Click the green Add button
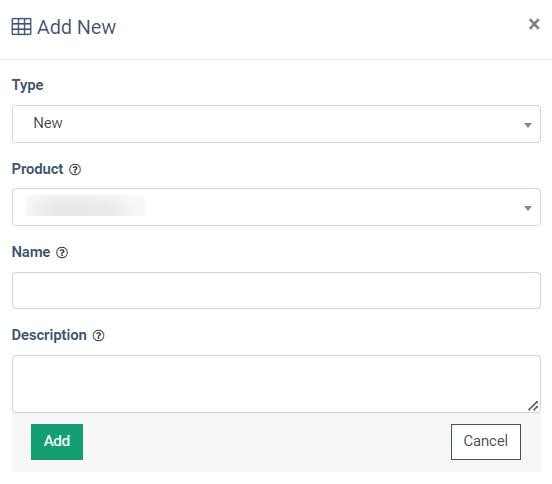This screenshot has width=552, height=484. pos(57,442)
